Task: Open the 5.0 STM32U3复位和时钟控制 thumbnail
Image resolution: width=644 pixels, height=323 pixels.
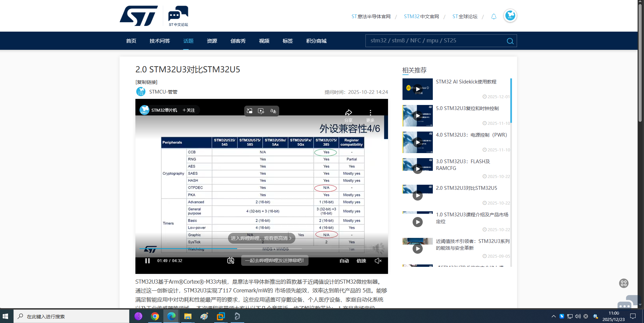Action: (x=417, y=116)
